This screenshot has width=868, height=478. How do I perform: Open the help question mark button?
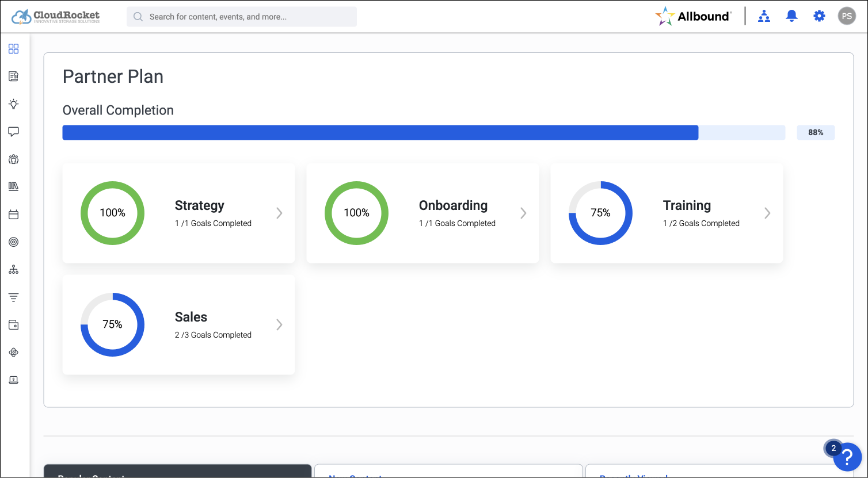tap(847, 457)
